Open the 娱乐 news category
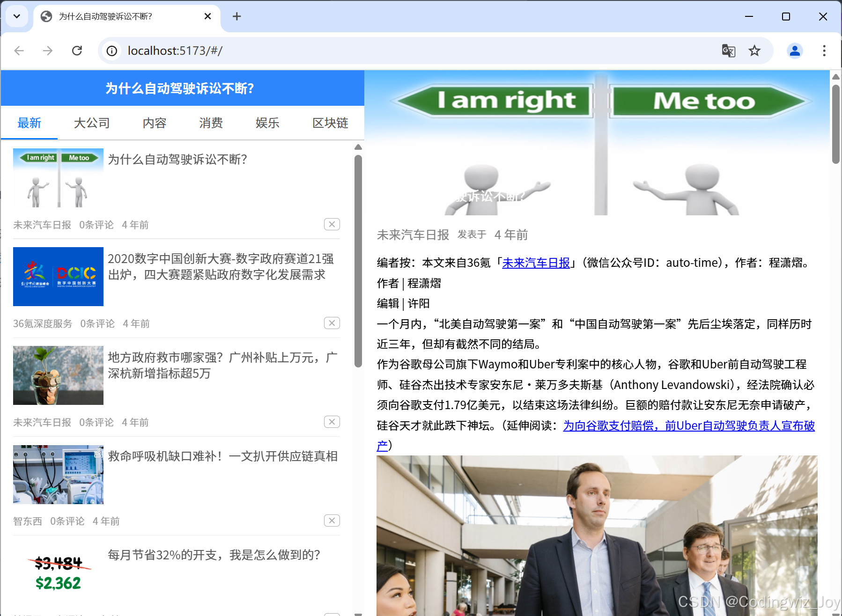The image size is (842, 616). [x=267, y=123]
